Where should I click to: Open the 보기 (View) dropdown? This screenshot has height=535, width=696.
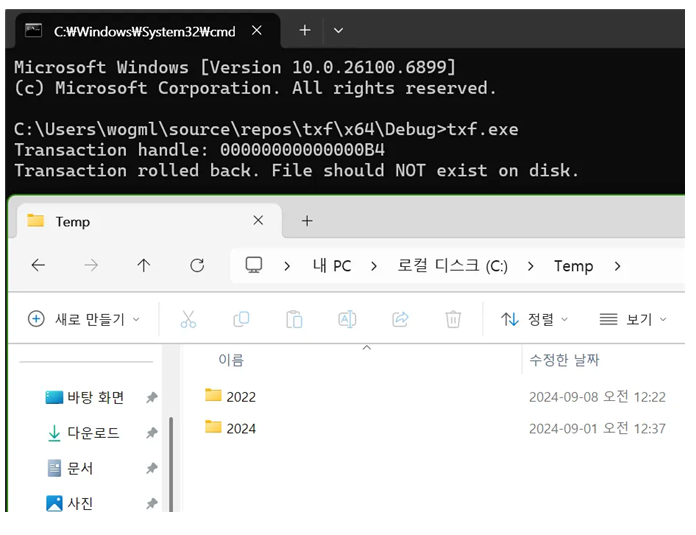tap(633, 319)
